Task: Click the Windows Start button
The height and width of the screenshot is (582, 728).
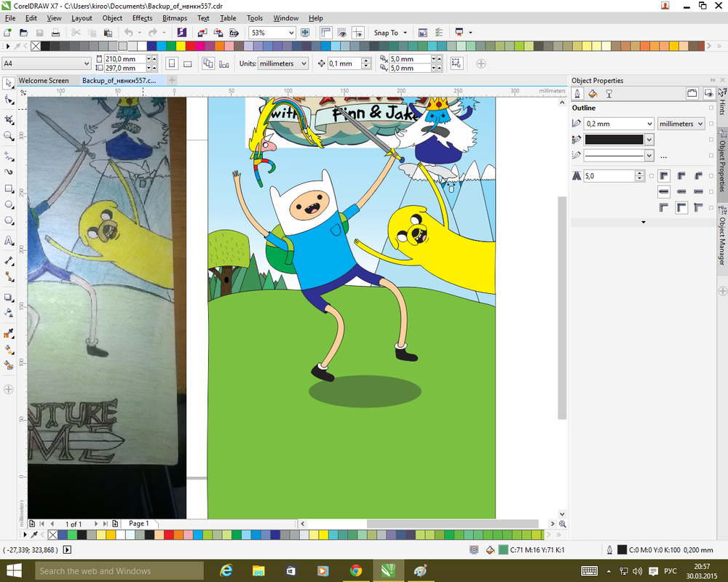Action: pyautogui.click(x=14, y=570)
